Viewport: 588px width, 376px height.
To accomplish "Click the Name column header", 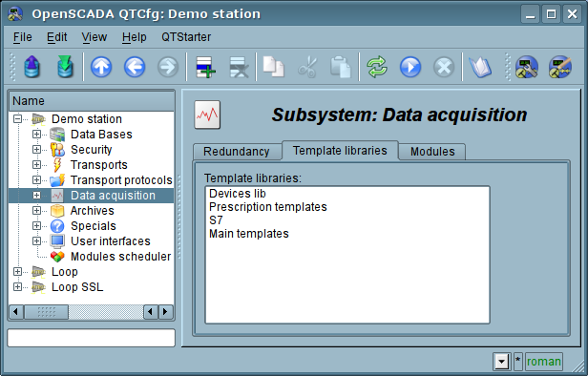I will [92, 101].
